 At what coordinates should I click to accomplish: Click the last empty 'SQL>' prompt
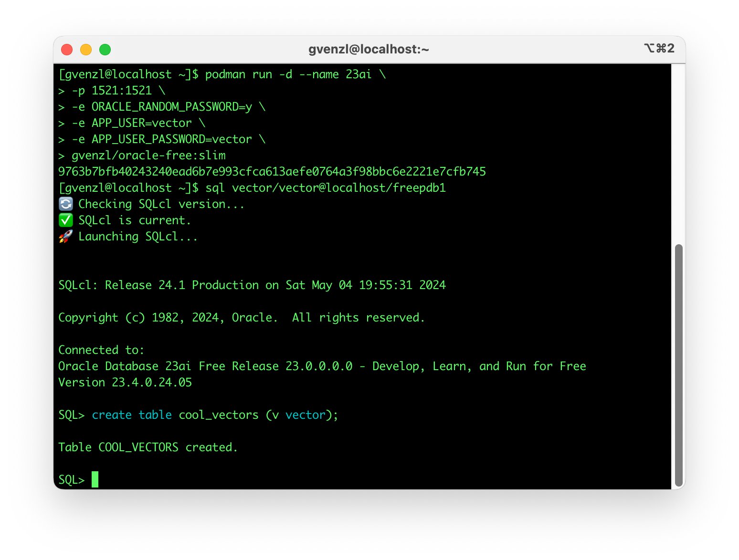tap(72, 480)
